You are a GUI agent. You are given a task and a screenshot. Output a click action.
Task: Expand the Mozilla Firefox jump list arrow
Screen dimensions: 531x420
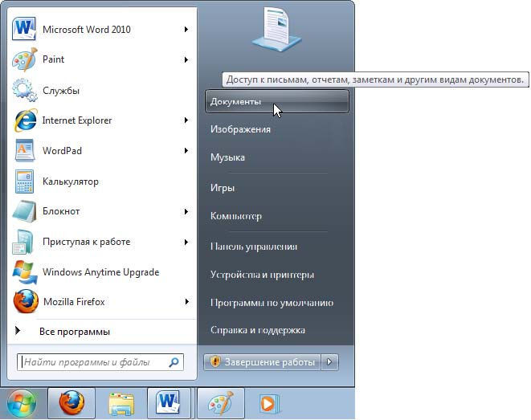click(x=186, y=302)
